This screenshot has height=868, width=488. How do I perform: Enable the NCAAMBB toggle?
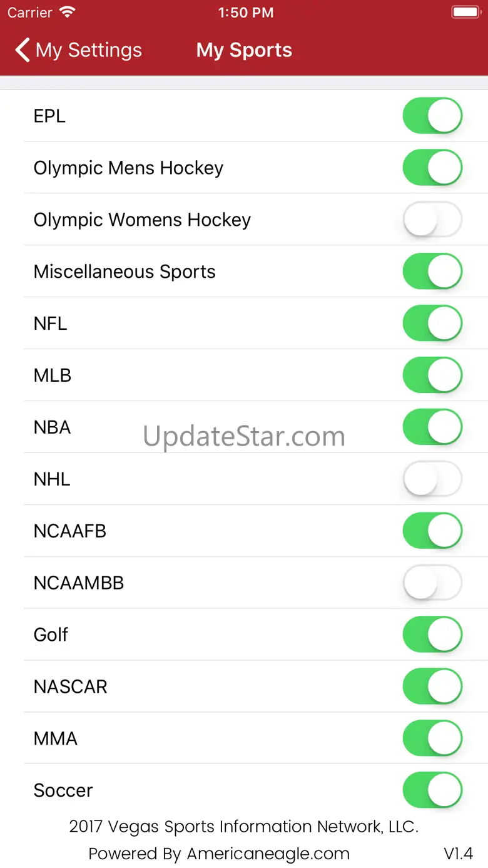click(x=432, y=583)
